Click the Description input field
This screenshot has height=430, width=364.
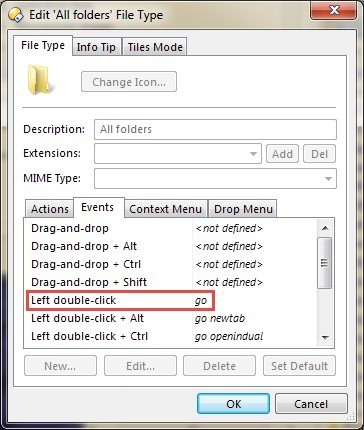[215, 129]
